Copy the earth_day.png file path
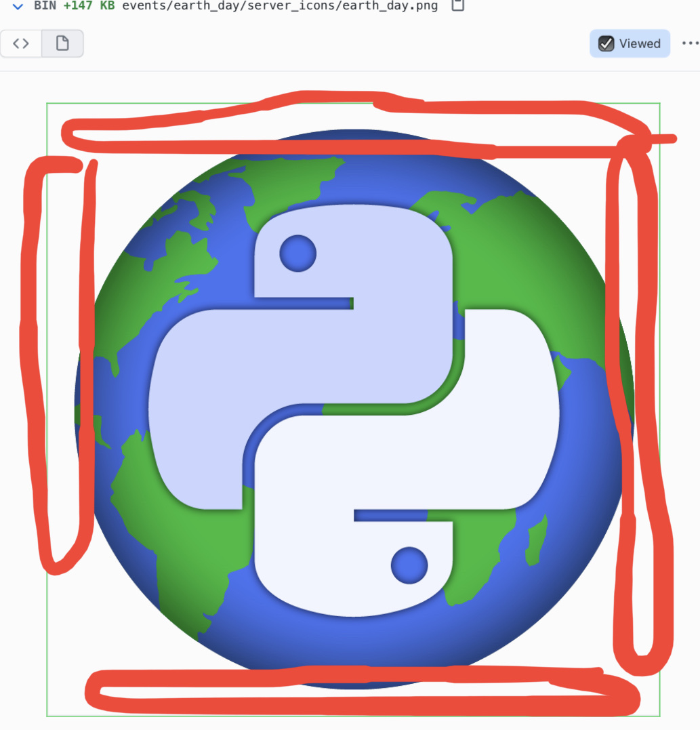Image resolution: width=700 pixels, height=730 pixels. click(458, 5)
